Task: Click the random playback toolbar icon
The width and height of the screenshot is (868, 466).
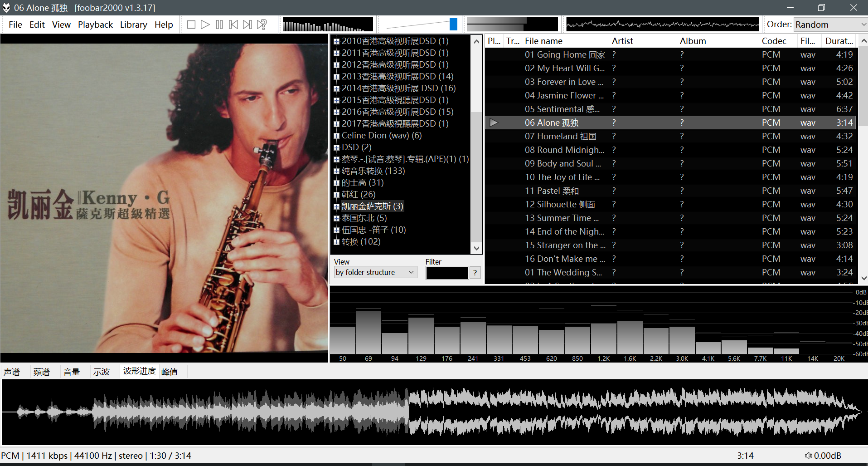Action: [x=262, y=25]
